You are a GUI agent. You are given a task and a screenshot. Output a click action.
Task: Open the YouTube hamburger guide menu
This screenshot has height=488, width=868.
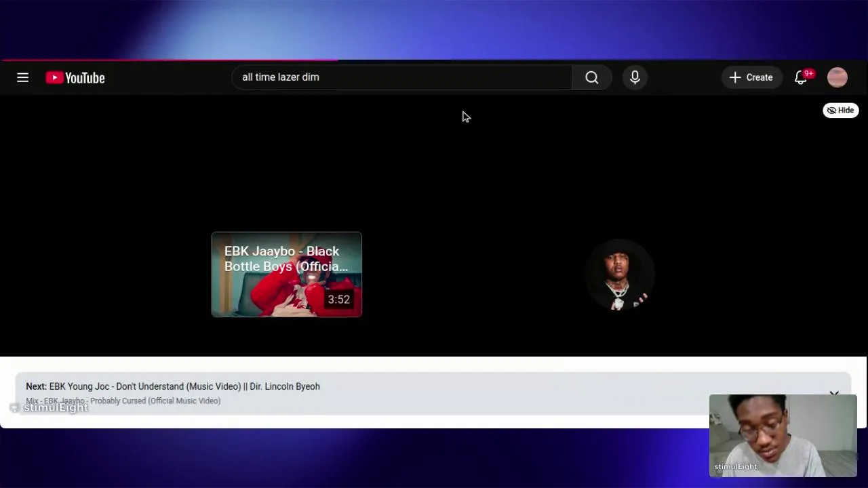22,78
